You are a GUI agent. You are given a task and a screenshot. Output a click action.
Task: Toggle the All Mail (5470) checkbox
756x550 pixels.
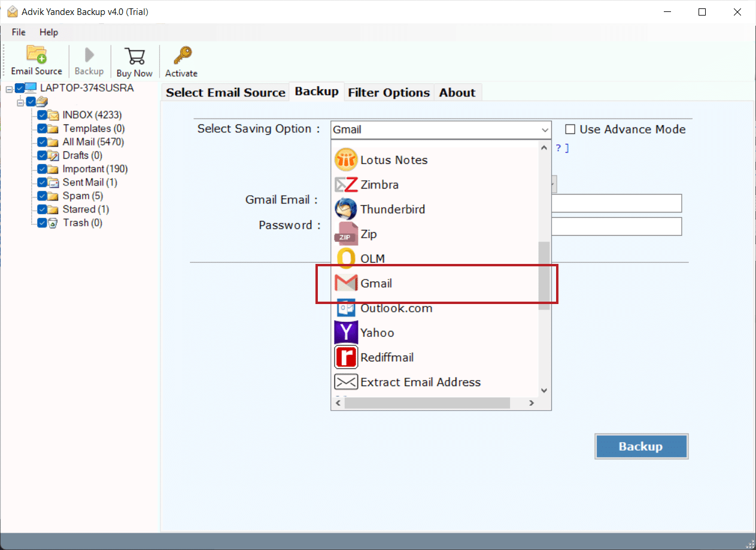[42, 142]
